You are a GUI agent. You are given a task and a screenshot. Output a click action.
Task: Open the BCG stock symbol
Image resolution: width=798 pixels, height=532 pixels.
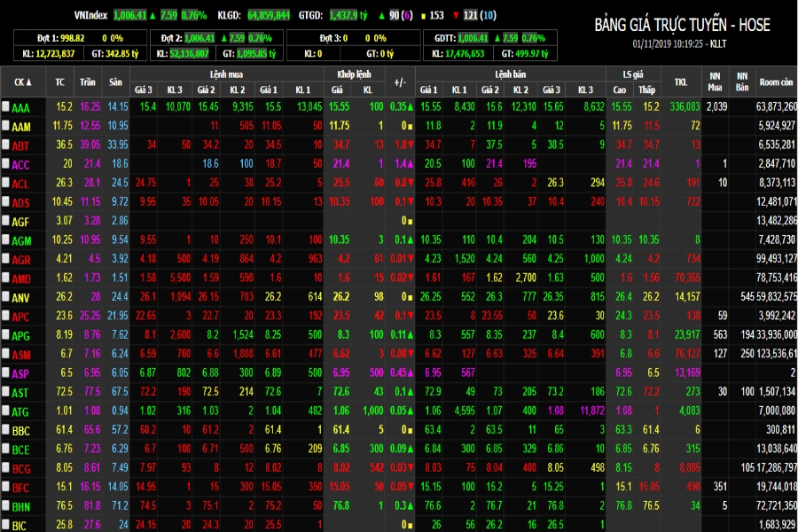click(21, 468)
